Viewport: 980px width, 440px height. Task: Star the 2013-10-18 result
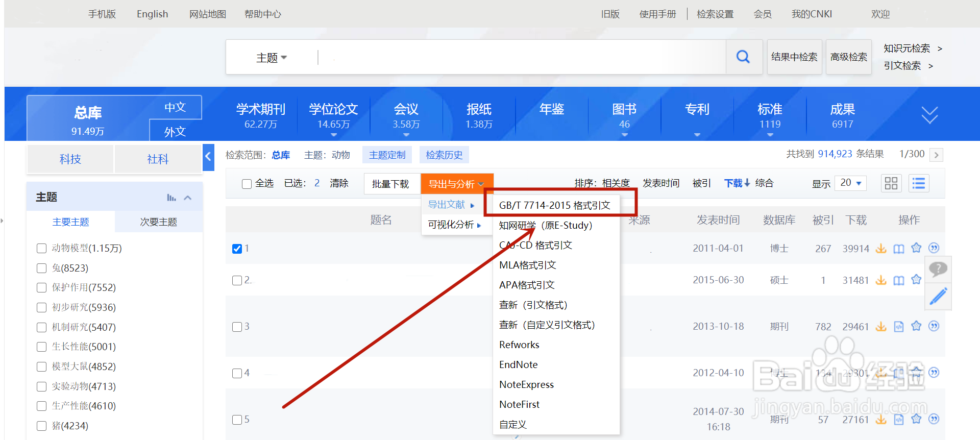coord(916,326)
